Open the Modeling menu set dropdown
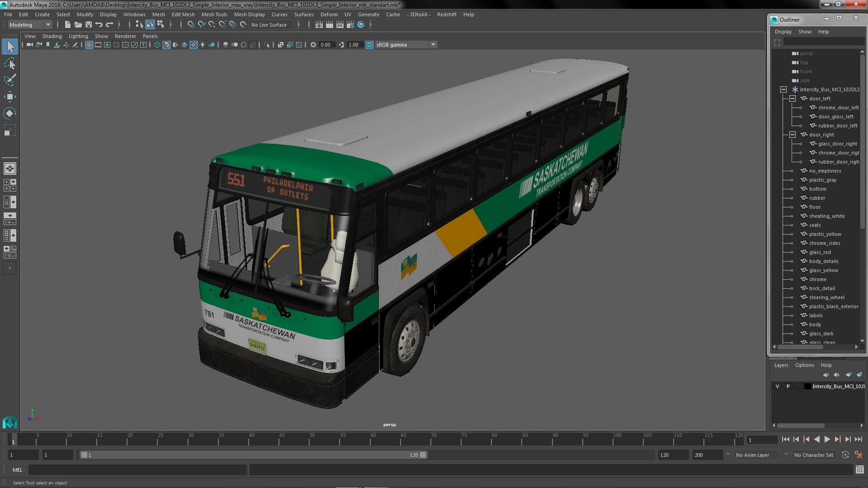The width and height of the screenshot is (868, 488). (30, 25)
